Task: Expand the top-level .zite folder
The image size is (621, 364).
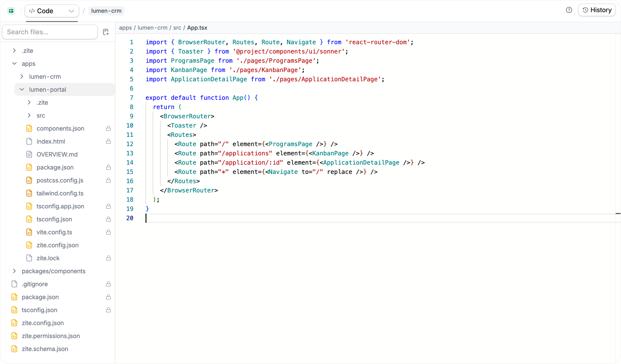Action: point(14,51)
